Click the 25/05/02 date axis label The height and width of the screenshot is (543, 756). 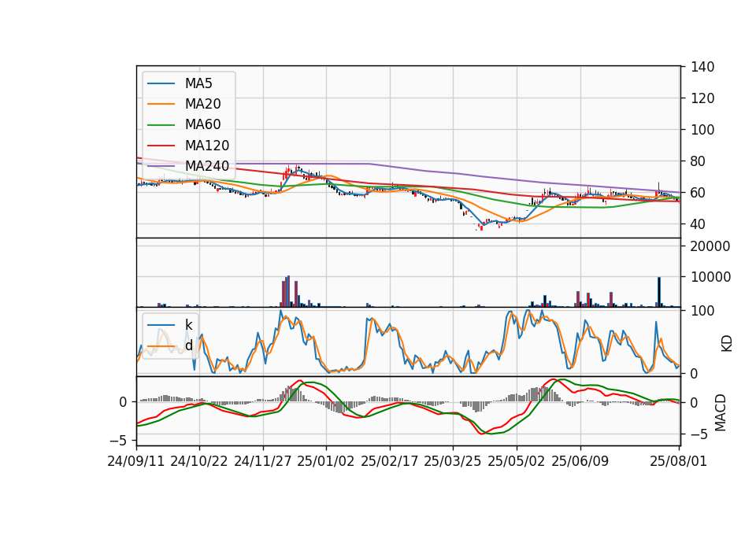517,461
